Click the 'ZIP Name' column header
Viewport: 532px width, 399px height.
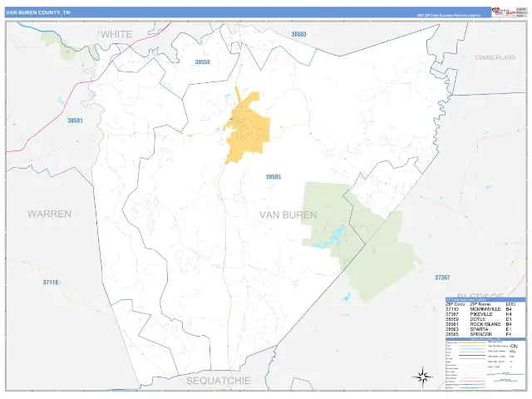pyautogui.click(x=480, y=304)
